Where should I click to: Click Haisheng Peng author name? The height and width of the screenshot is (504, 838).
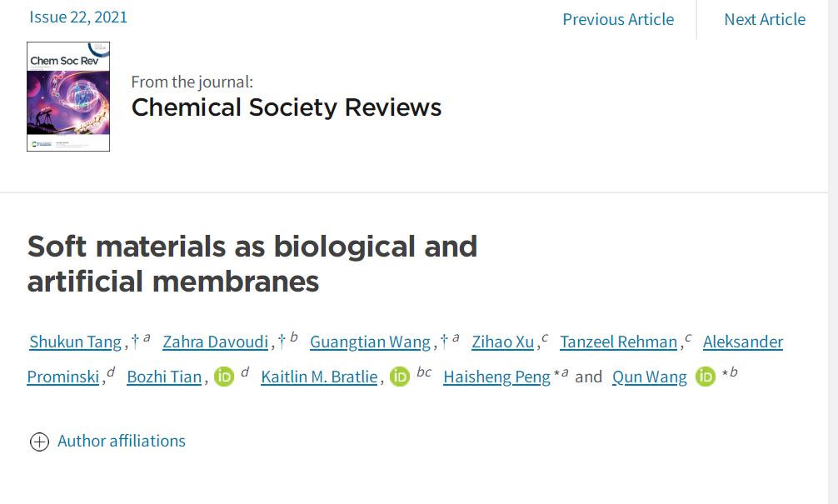(496, 377)
